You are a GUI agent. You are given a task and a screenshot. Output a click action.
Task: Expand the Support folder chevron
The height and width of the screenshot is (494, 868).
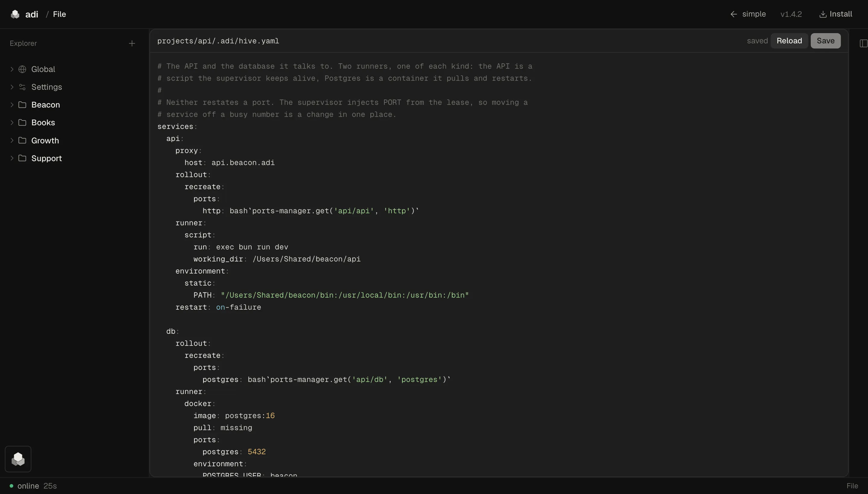tap(12, 158)
